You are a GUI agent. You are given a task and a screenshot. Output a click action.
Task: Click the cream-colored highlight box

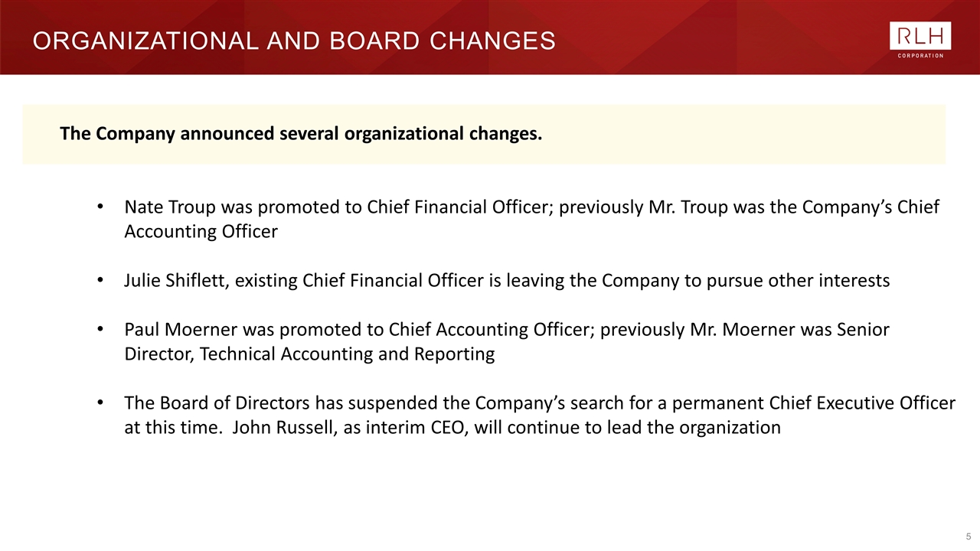point(484,134)
